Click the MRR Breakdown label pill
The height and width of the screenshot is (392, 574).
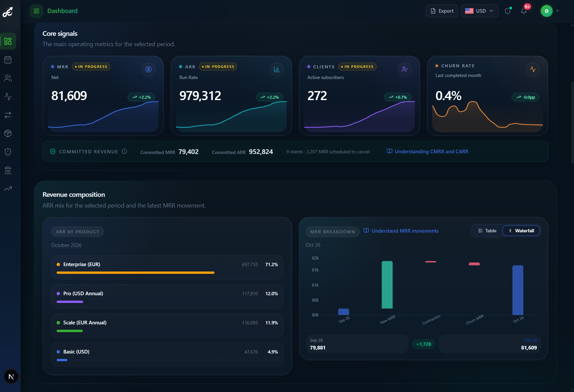(x=332, y=232)
